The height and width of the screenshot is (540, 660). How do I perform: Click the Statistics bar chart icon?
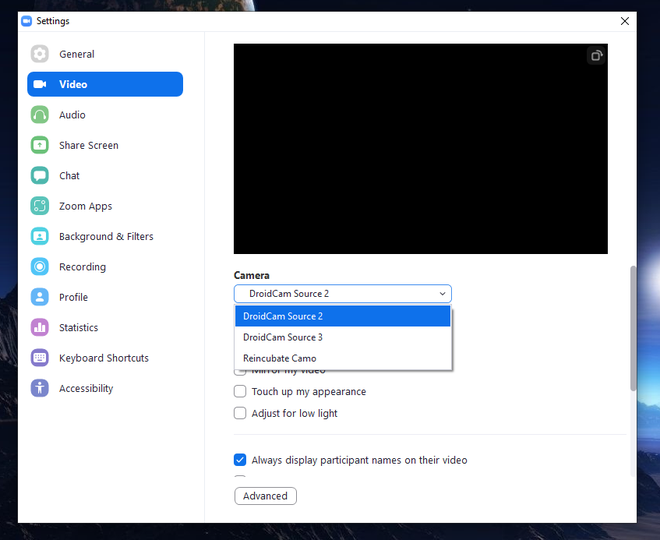coord(40,327)
